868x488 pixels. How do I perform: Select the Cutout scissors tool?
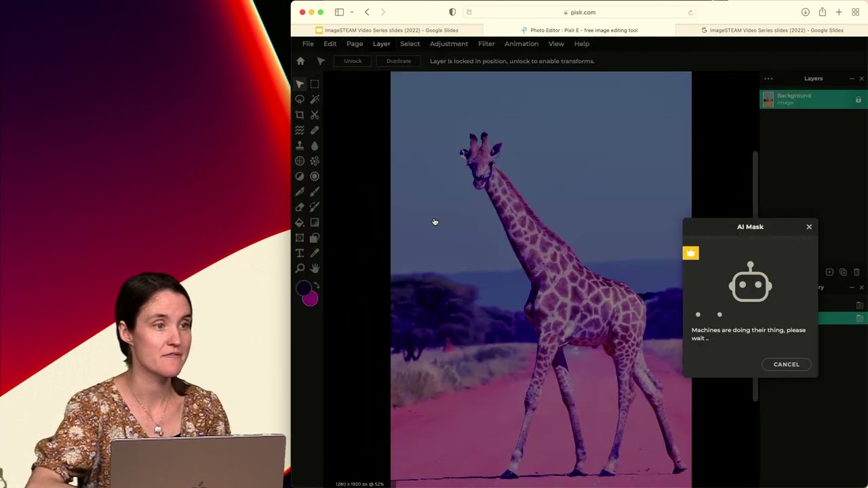coord(315,115)
